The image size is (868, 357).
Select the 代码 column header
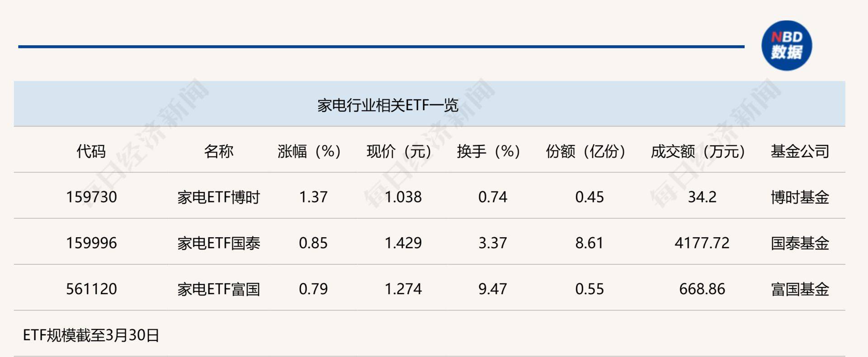(x=91, y=151)
